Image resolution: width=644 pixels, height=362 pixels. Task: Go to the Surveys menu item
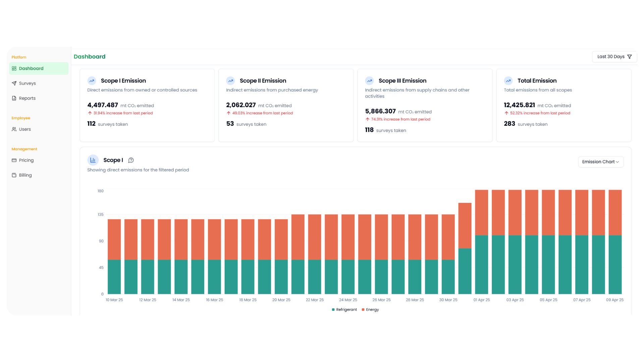27,83
